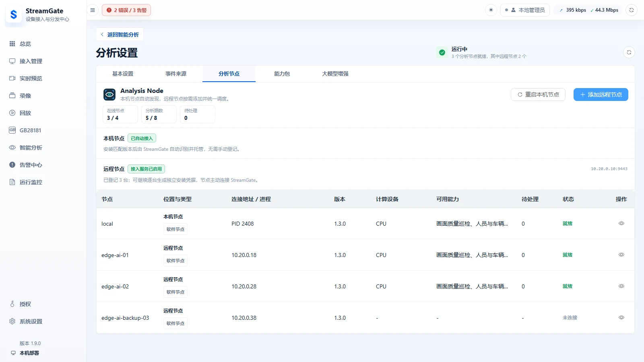Switch to the 能力包 tab

[282, 74]
